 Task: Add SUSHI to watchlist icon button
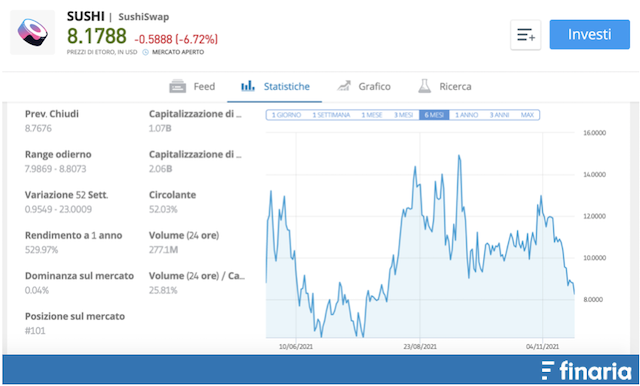[x=526, y=35]
